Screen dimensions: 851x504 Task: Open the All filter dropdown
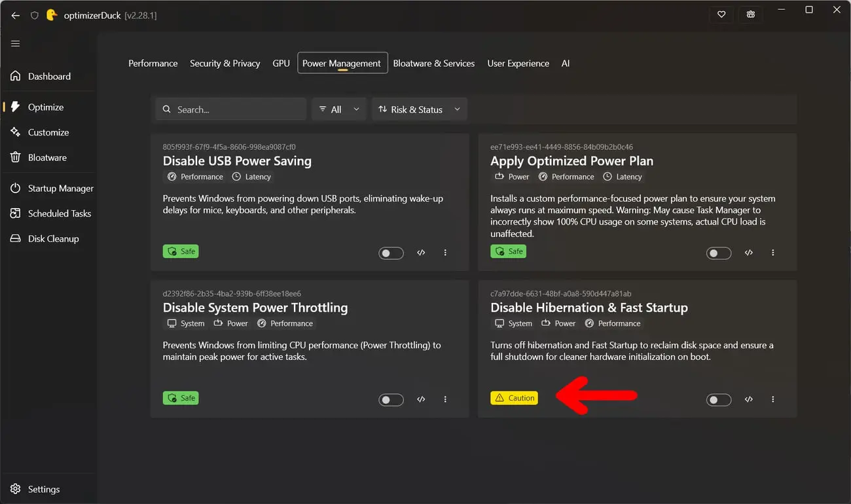[x=339, y=109]
